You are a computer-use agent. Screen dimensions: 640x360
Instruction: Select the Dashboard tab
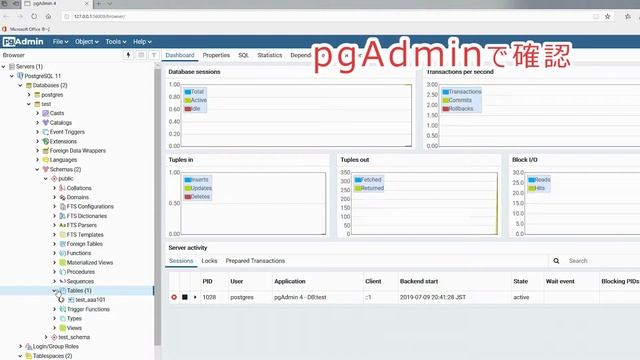180,55
